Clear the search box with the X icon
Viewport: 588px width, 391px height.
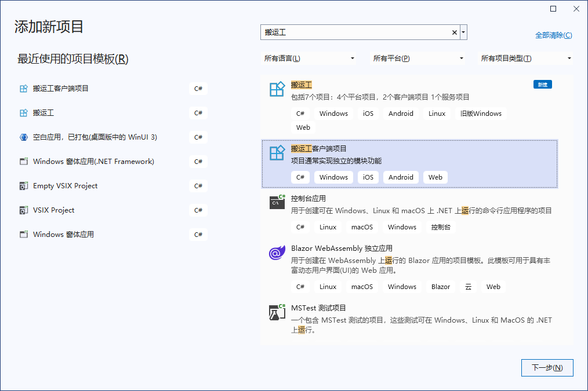pyautogui.click(x=454, y=32)
